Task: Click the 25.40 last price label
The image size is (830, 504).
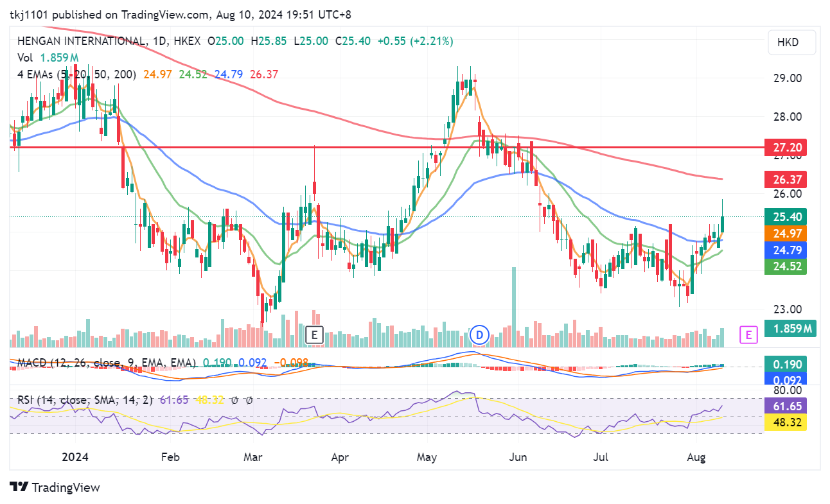Action: pos(786,216)
